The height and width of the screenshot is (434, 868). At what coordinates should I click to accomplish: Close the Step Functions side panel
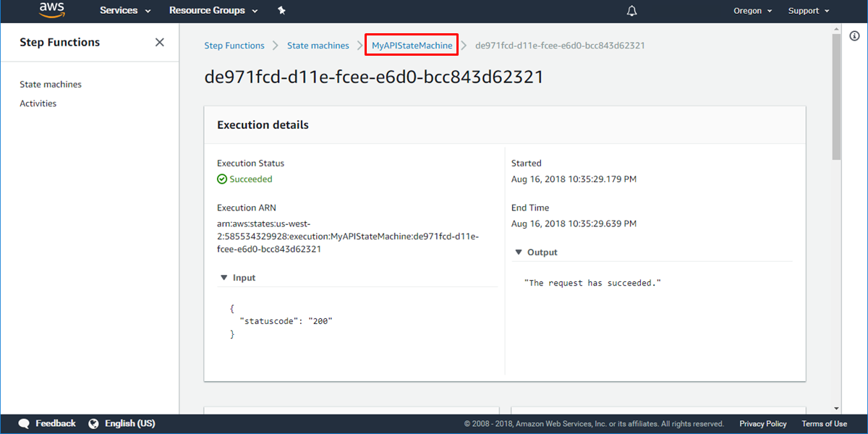[160, 42]
